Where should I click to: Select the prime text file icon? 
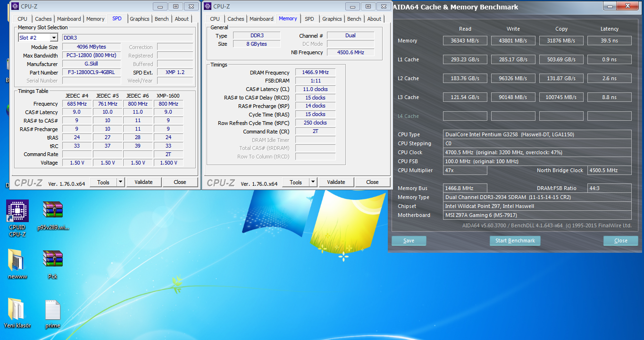53,313
